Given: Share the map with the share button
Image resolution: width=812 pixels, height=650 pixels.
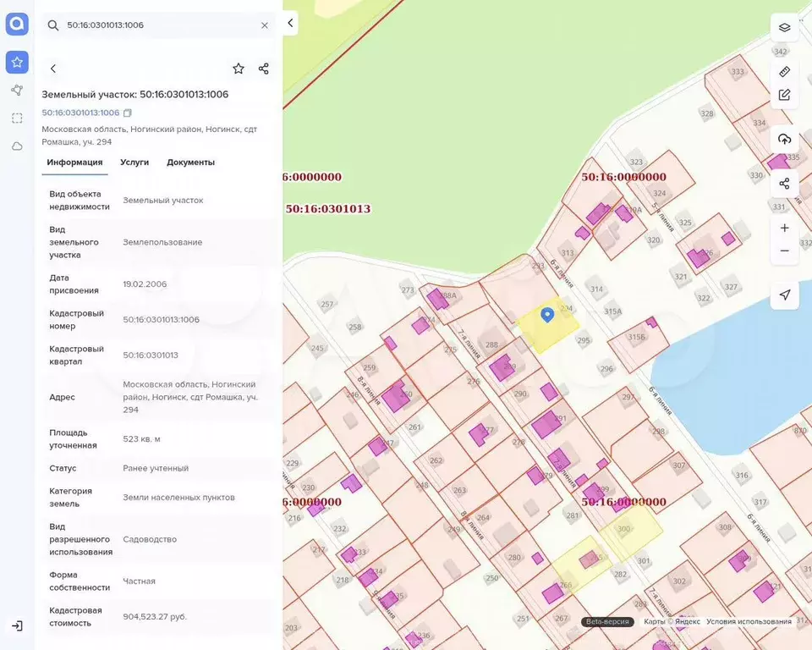Looking at the screenshot, I should point(785,184).
